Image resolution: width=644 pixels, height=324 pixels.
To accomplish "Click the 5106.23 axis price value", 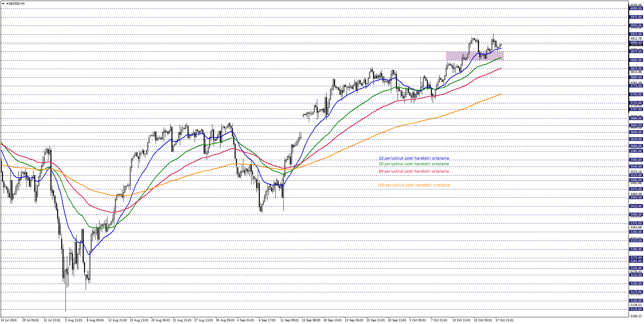I will click(636, 316).
